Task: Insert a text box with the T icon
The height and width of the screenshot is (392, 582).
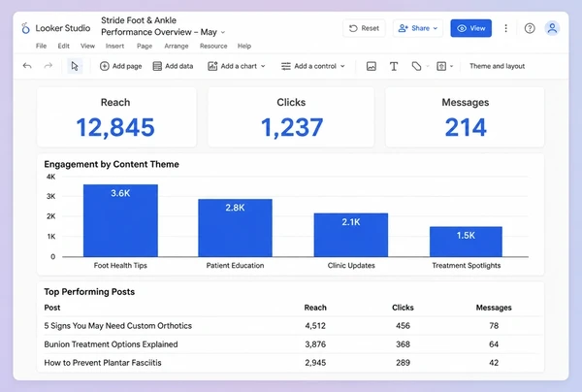Action: click(x=394, y=66)
